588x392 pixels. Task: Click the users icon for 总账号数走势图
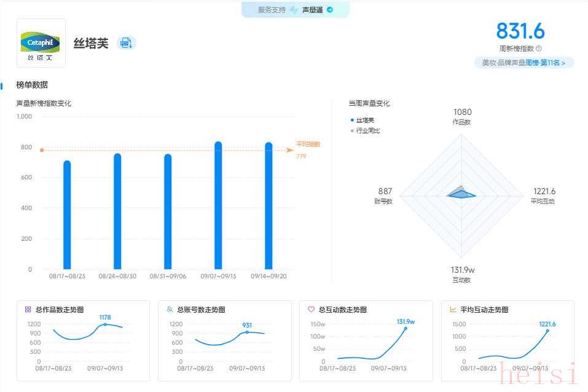click(x=169, y=310)
